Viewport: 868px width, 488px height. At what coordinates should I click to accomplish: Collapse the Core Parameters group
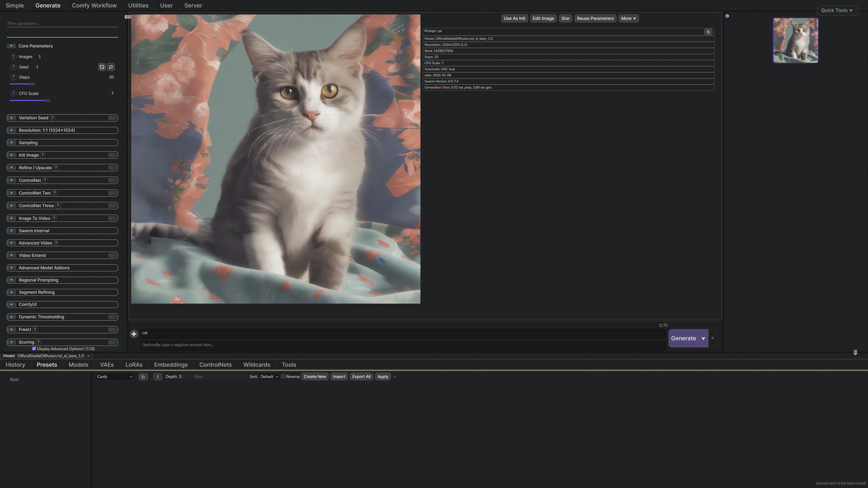pyautogui.click(x=11, y=46)
